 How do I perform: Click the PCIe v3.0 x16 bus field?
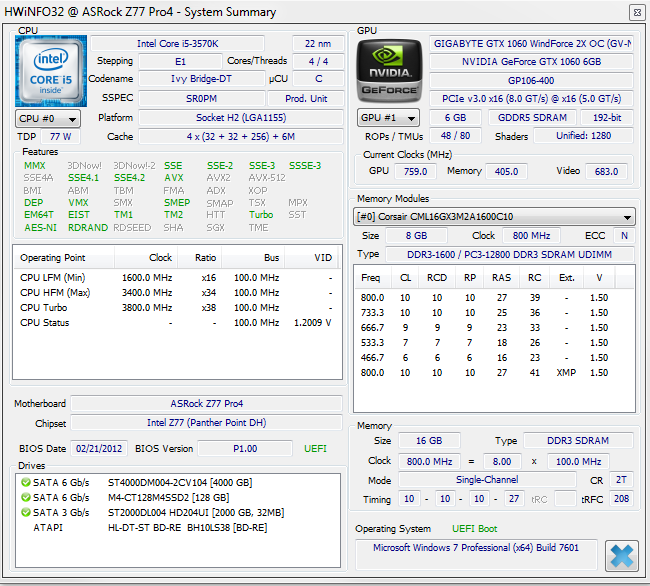531,99
